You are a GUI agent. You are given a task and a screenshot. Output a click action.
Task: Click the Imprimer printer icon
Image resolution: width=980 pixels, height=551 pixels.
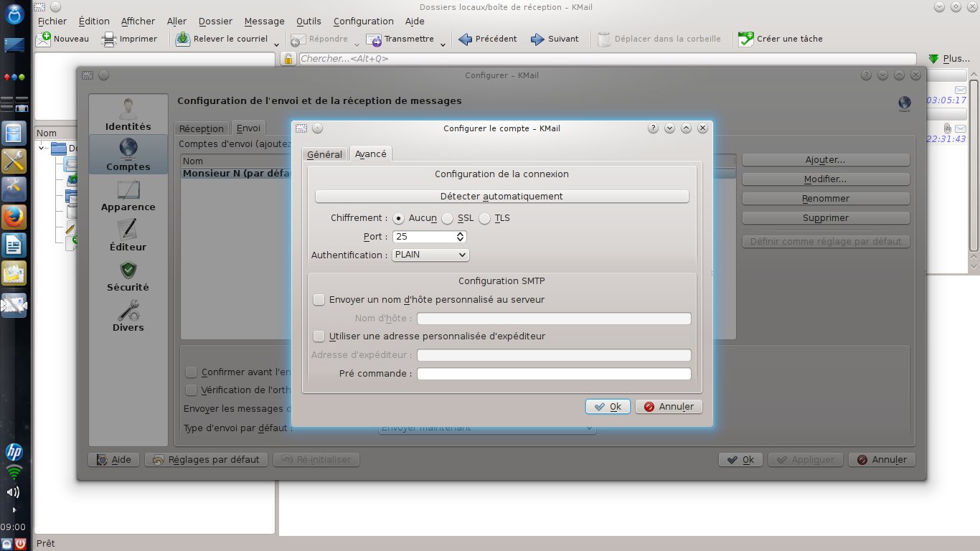(109, 39)
